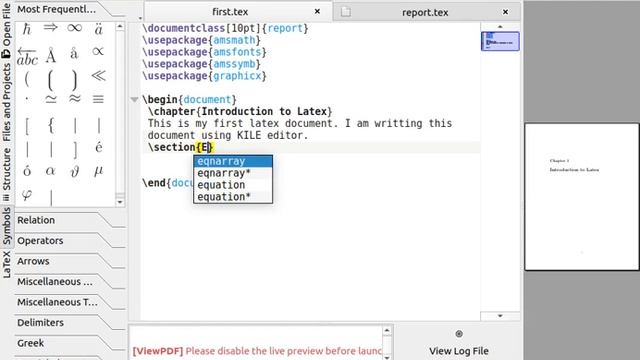This screenshot has height=360, width=640.
Task: Expand the Delimiters symbols section
Action: [x=69, y=322]
